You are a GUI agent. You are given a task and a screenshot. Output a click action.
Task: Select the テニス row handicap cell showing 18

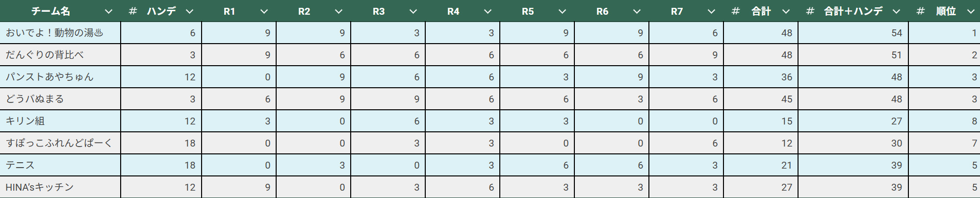161,165
